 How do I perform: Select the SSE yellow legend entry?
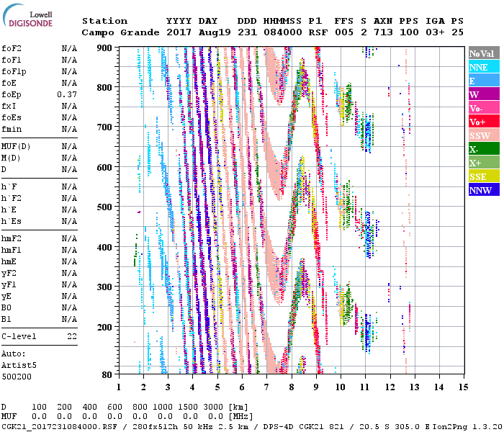click(482, 177)
